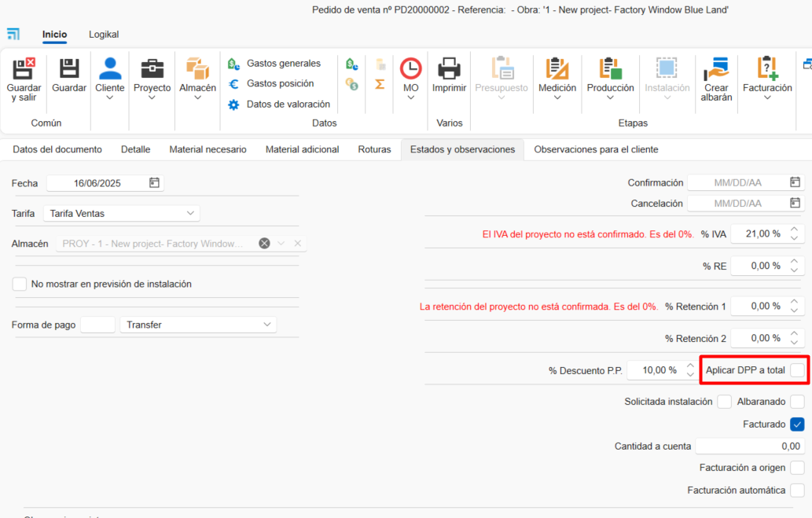Check the Solicitada instalación checkbox
This screenshot has width=812, height=518.
coord(725,402)
